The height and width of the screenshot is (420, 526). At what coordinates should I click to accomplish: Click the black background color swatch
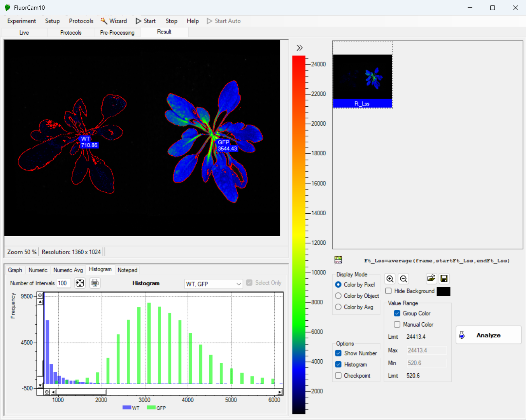pos(443,292)
